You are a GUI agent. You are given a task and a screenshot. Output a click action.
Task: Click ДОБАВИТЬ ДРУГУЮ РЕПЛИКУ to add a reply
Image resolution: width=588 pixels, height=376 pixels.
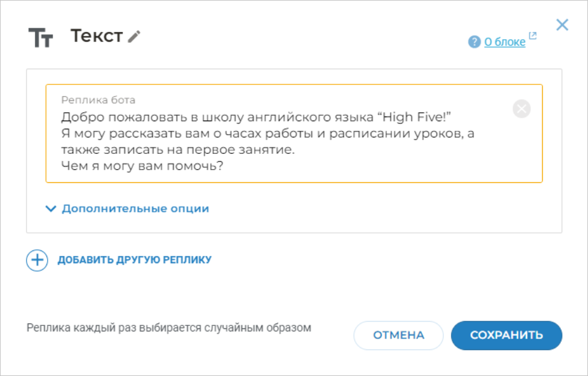coord(135,260)
